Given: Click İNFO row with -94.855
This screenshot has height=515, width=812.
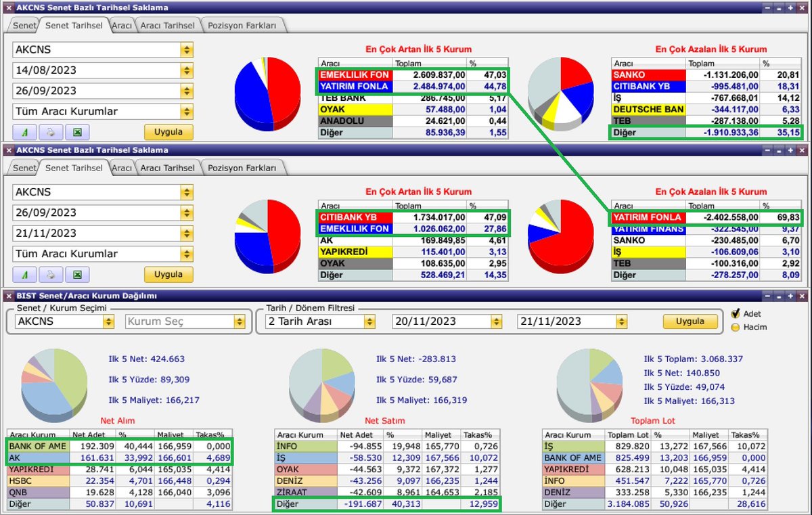Looking at the screenshot, I should (x=387, y=447).
